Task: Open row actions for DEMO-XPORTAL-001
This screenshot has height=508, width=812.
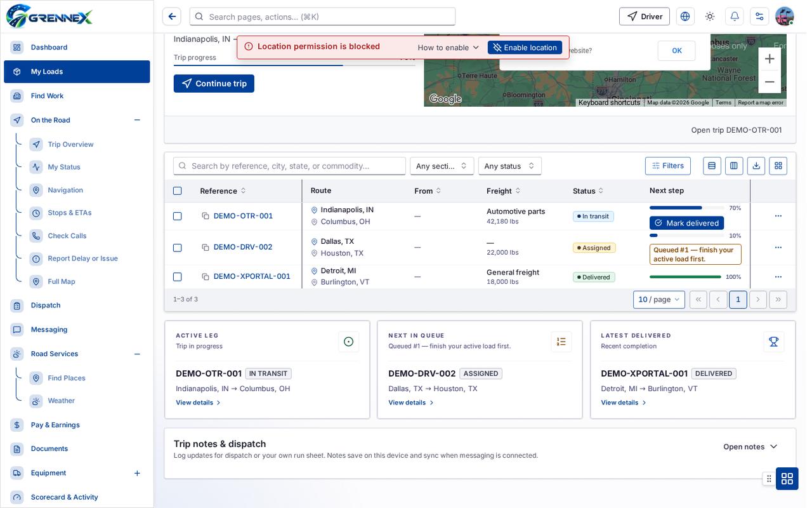Action: coord(778,277)
